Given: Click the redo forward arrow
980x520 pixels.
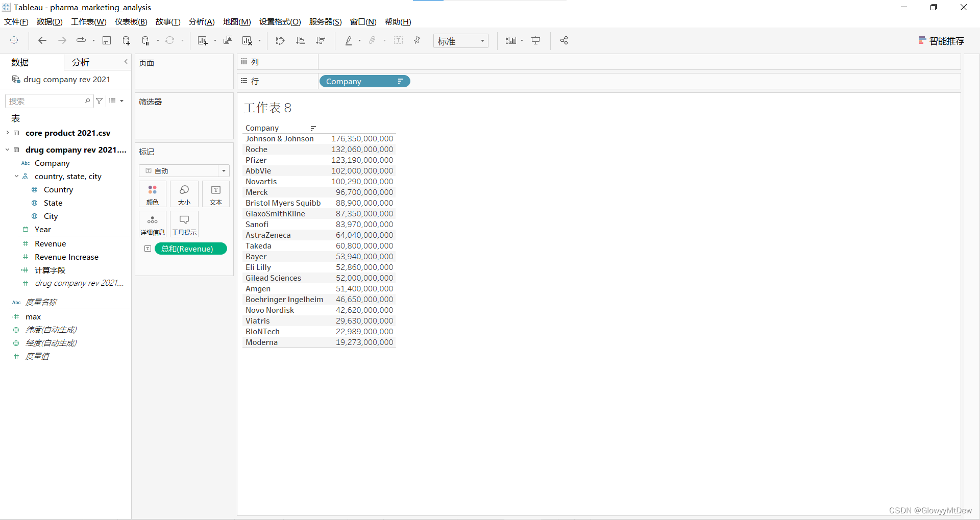Looking at the screenshot, I should pos(62,40).
